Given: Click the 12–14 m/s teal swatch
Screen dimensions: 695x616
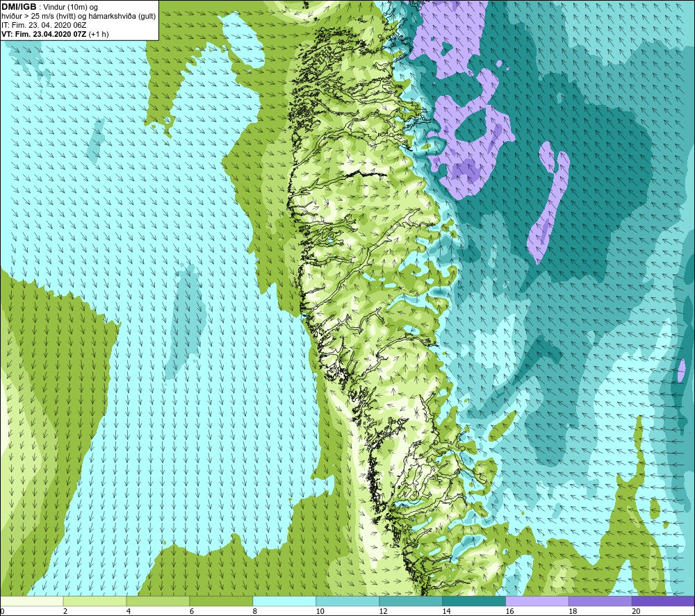Looking at the screenshot, I should pyautogui.click(x=411, y=601).
